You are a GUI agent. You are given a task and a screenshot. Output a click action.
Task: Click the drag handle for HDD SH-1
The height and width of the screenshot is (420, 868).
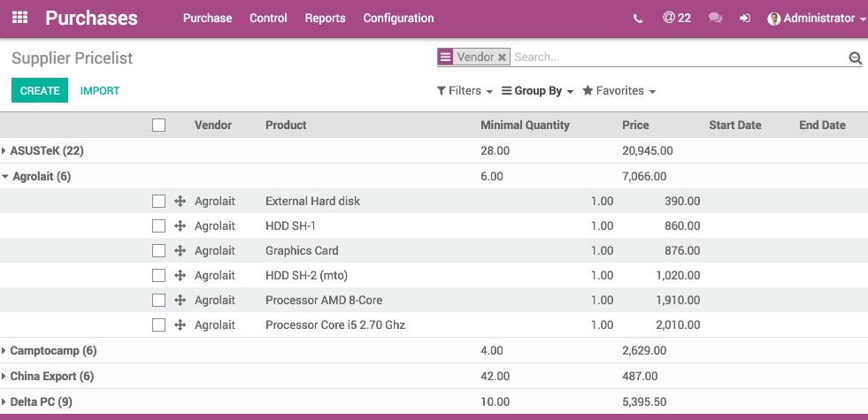pos(180,225)
